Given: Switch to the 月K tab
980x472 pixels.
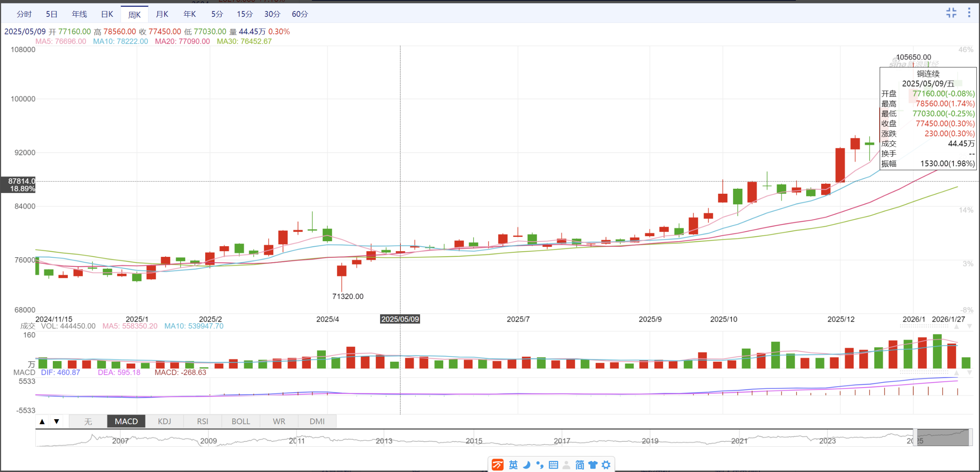Looking at the screenshot, I should pyautogui.click(x=162, y=14).
